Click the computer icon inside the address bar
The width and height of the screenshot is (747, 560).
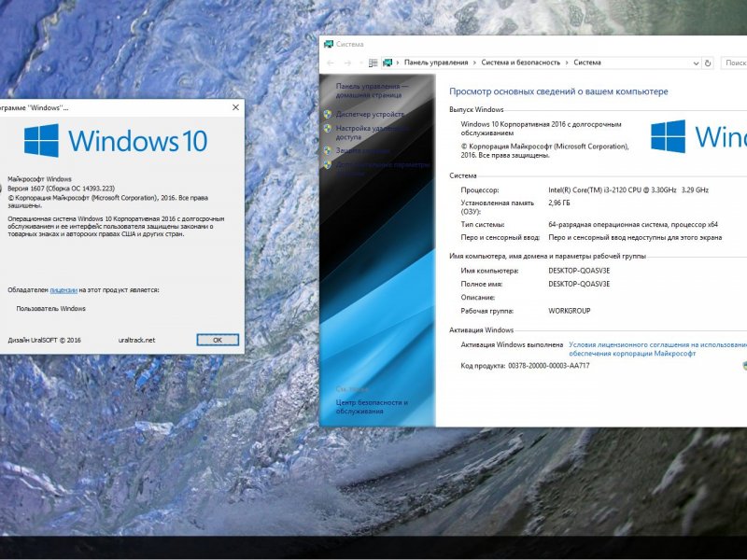[x=388, y=63]
